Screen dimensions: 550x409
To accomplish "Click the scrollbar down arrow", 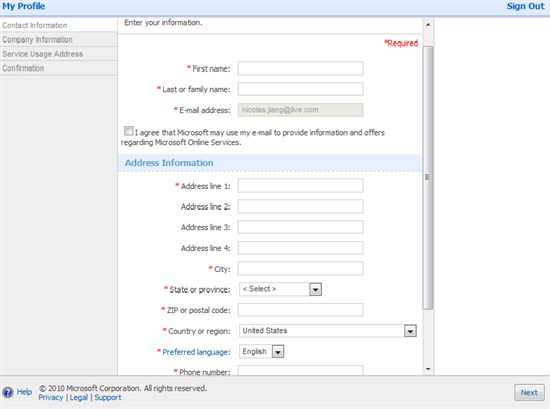I will pyautogui.click(x=428, y=369).
